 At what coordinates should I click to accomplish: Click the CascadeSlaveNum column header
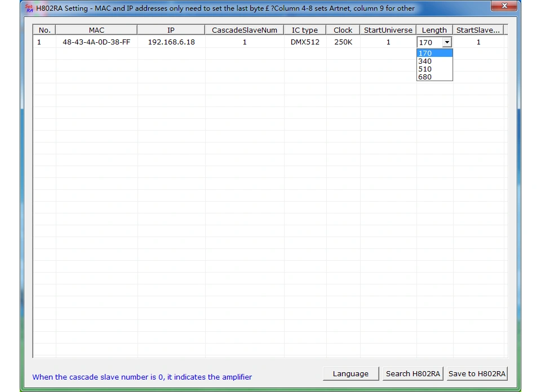click(x=244, y=30)
